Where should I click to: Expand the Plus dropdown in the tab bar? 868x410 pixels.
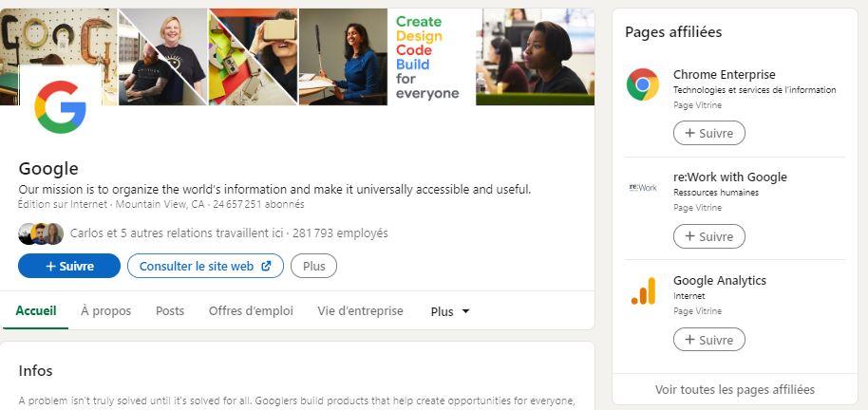click(x=450, y=311)
